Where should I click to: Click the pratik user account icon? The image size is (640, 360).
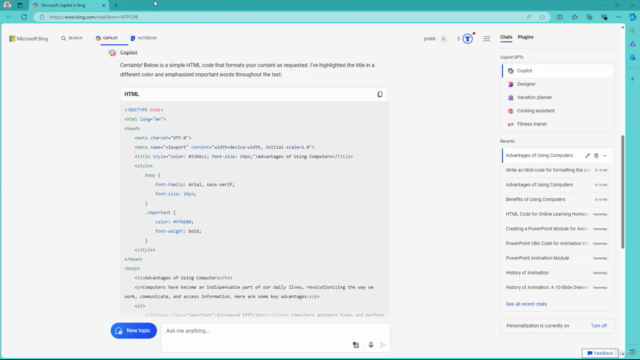point(444,39)
